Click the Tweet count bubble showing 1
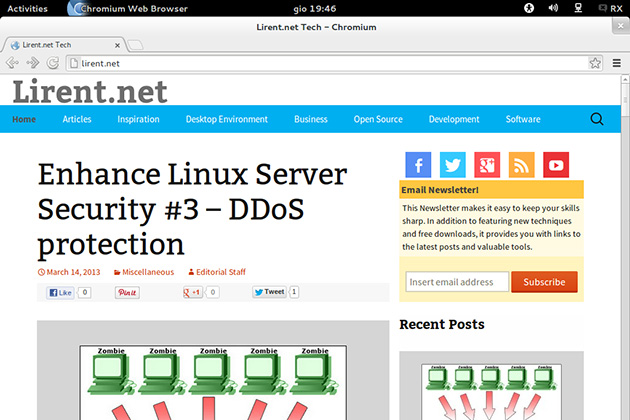The height and width of the screenshot is (420, 630). [294, 292]
